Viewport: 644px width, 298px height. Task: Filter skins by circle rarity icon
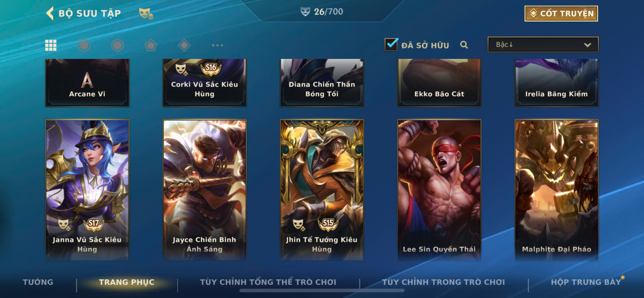pos(84,45)
